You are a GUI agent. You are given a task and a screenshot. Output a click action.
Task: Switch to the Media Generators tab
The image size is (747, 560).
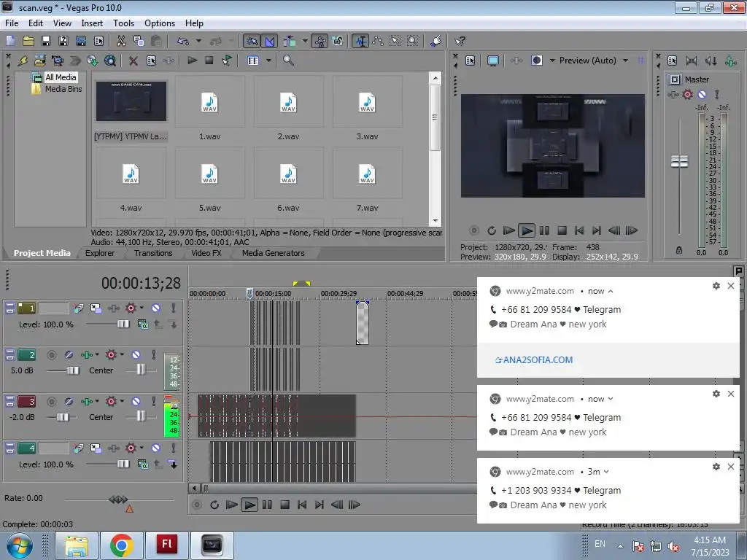pos(273,253)
